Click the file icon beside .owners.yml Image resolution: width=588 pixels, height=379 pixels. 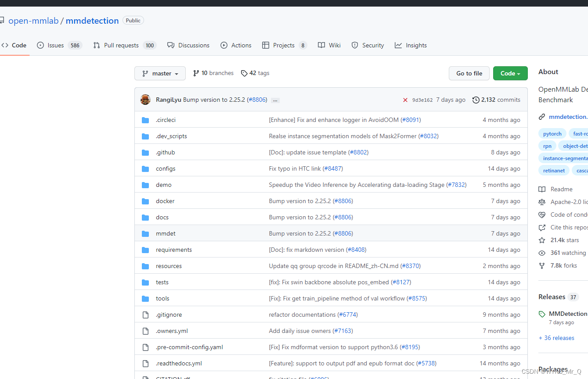[x=145, y=331]
